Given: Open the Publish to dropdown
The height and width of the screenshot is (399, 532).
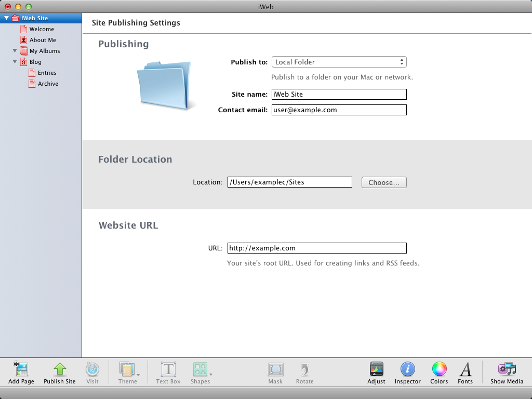Looking at the screenshot, I should (x=339, y=62).
